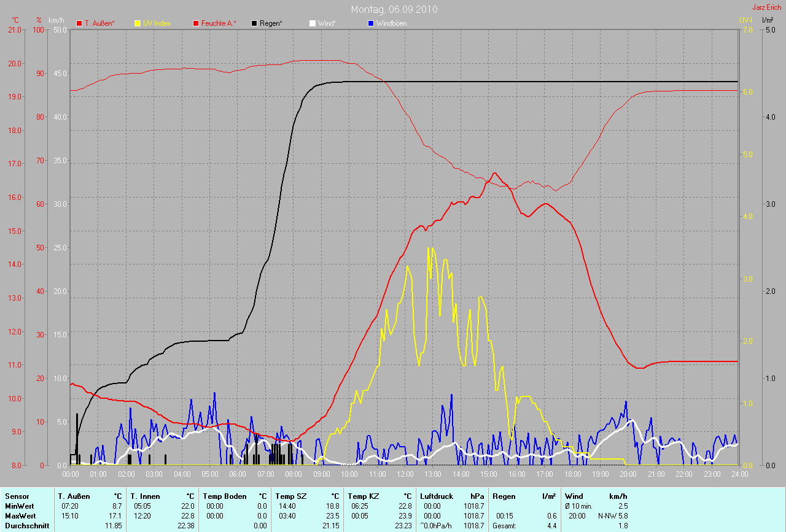Select the 'T. Außen' table column header
This screenshot has width=786, height=532.
click(x=74, y=496)
